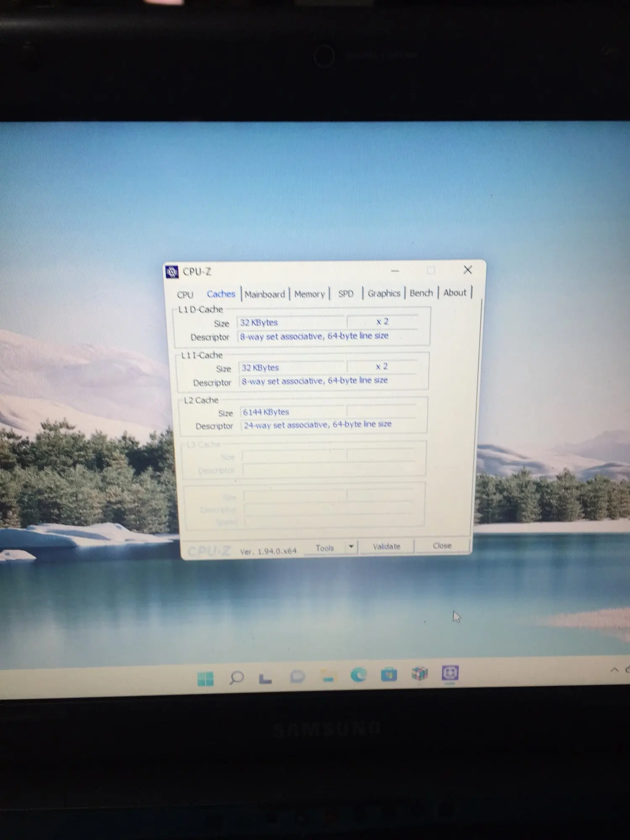Open the Chat icon on taskbar
Screen dimensions: 630x840
297,676
